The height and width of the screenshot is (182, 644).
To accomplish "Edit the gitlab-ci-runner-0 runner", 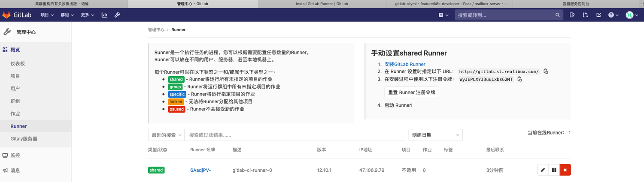I will (x=543, y=170).
